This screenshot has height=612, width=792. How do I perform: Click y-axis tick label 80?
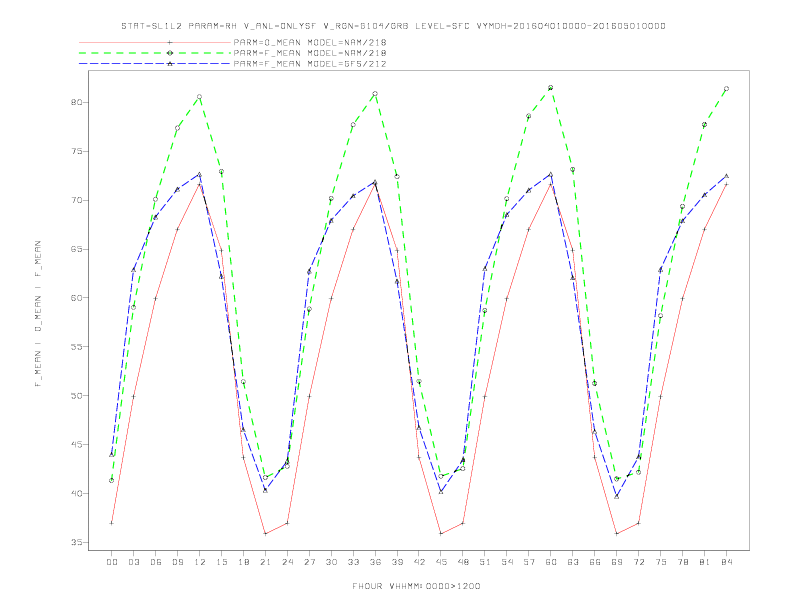pyautogui.click(x=76, y=103)
